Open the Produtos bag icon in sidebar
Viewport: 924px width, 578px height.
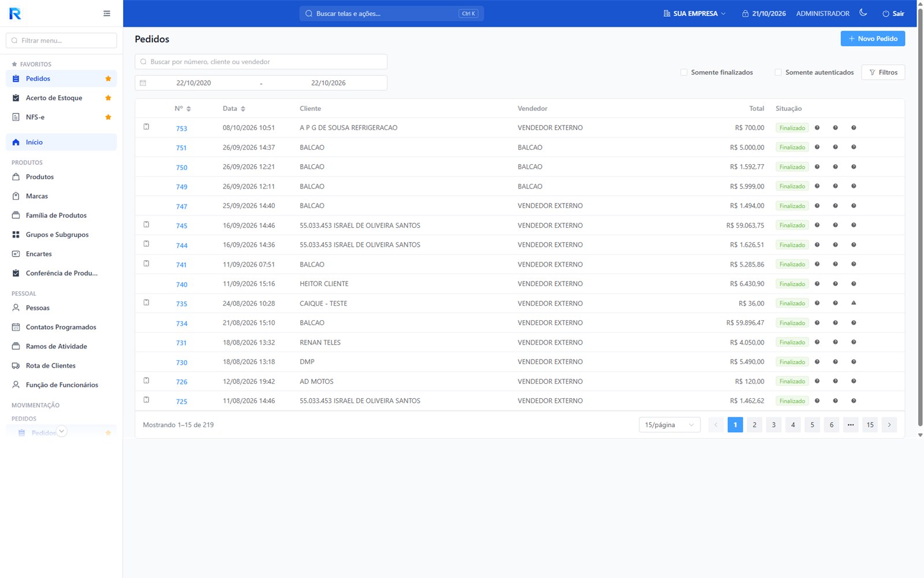click(16, 177)
